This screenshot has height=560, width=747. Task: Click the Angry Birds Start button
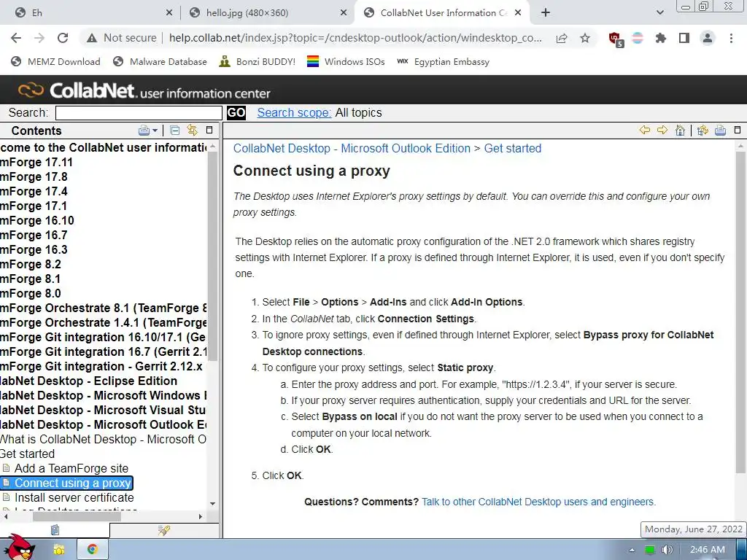[x=19, y=548]
